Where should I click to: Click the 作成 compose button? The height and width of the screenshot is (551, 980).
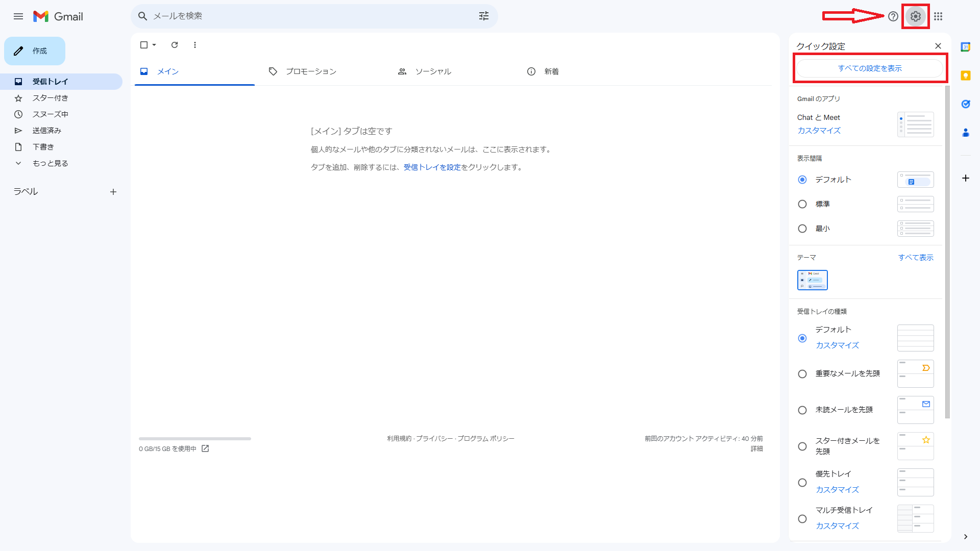(x=34, y=51)
